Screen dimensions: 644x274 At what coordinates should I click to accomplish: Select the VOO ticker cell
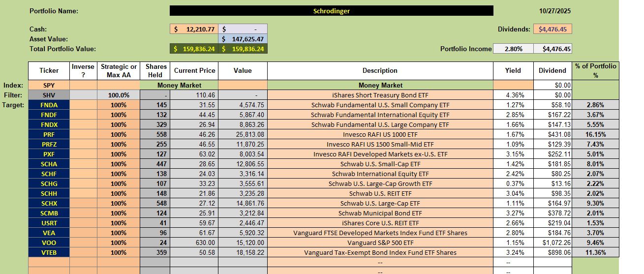click(49, 243)
